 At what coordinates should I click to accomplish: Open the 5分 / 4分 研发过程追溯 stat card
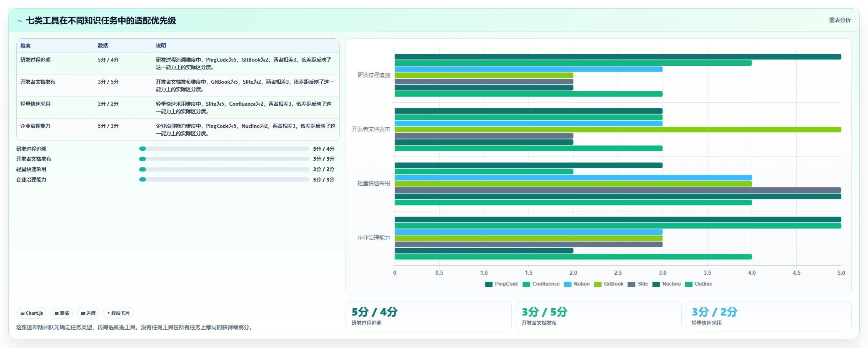(x=428, y=316)
